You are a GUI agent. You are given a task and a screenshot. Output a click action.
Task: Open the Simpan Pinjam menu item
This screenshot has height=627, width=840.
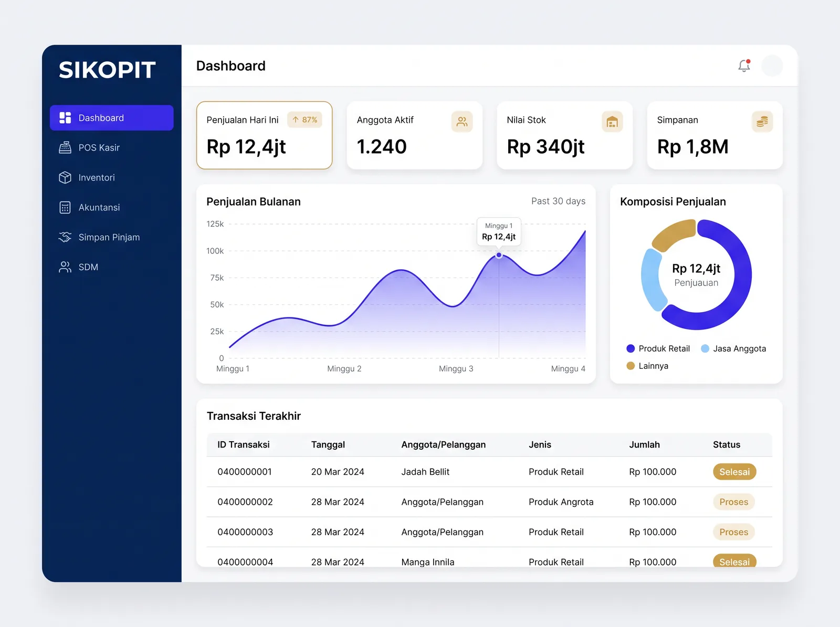click(x=112, y=237)
